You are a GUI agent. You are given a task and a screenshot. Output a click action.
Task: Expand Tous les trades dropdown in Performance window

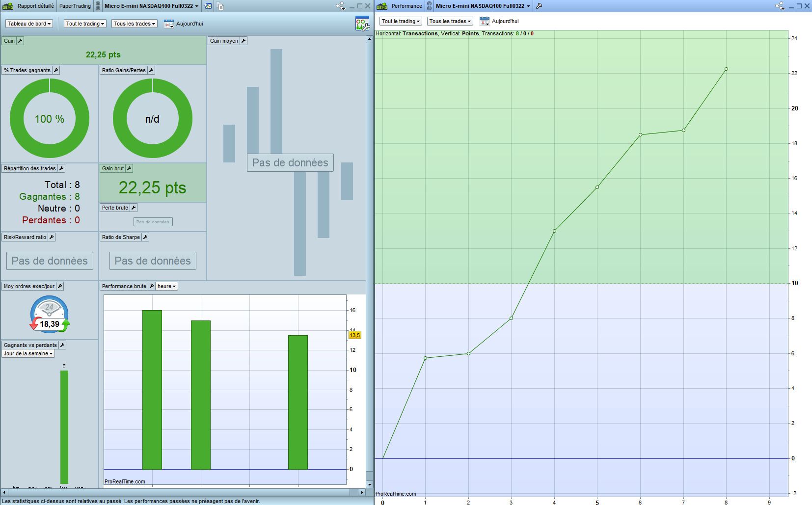[450, 21]
